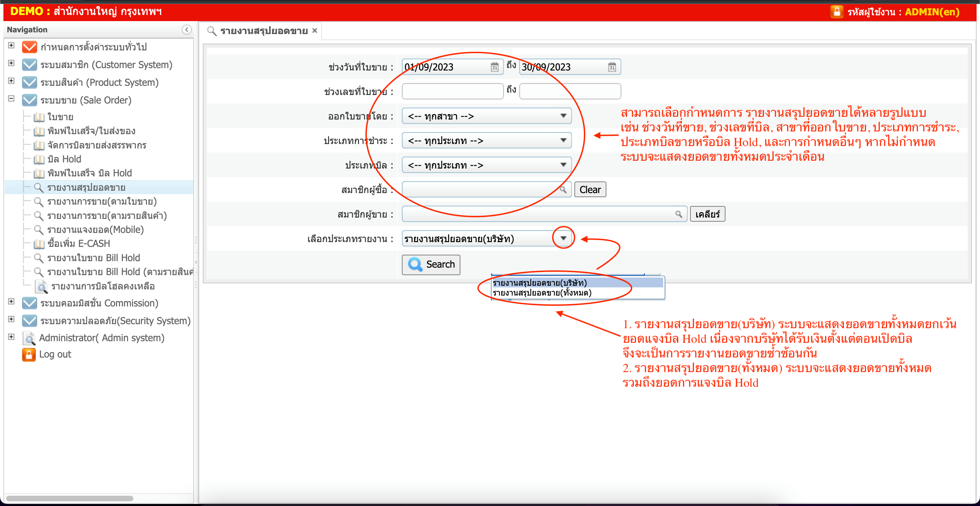Collapse the Navigation panel with the arrow icon

tap(186, 30)
